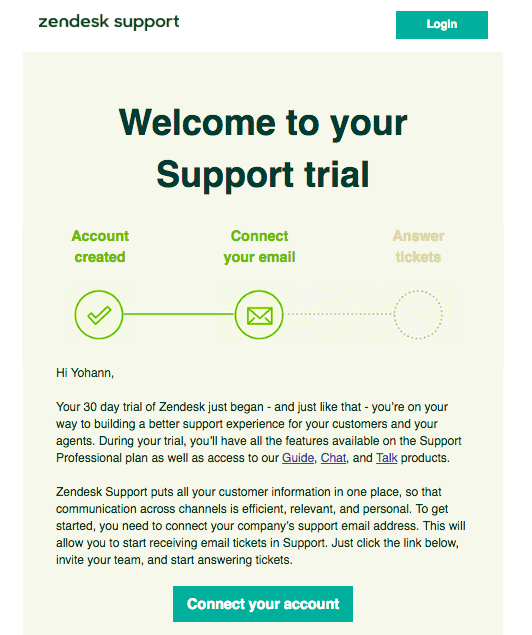Open the Guide product link
532x635 pixels.
(x=298, y=458)
